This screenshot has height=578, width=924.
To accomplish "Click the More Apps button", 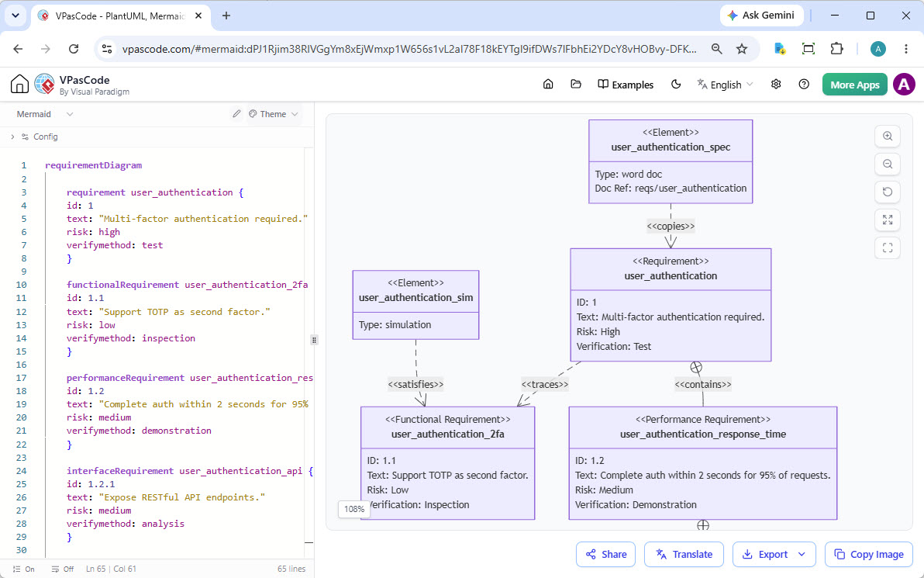I will click(854, 85).
